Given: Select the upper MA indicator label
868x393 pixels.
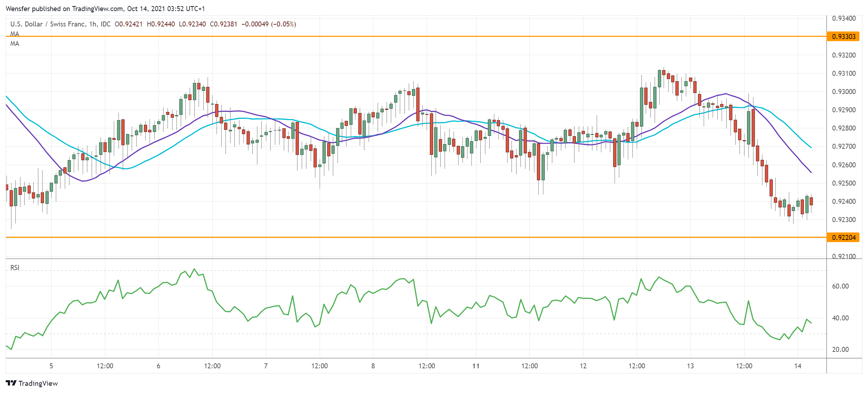Looking at the screenshot, I should [x=15, y=34].
